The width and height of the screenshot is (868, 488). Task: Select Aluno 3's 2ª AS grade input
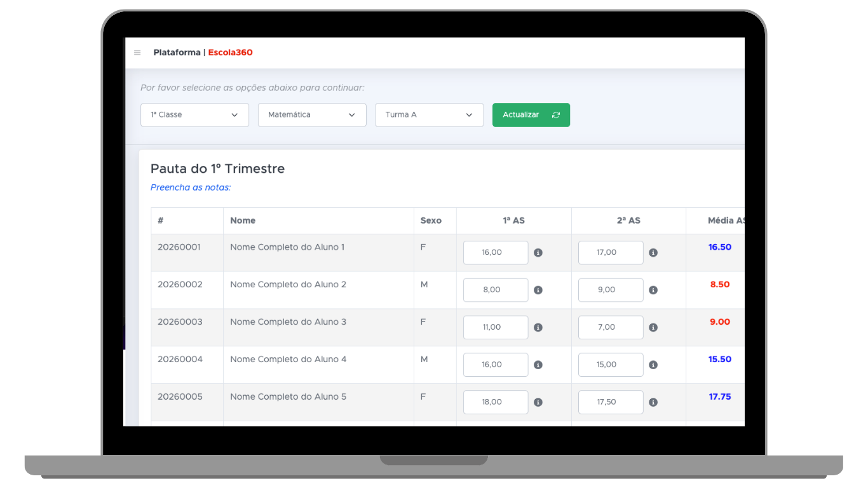click(x=610, y=328)
